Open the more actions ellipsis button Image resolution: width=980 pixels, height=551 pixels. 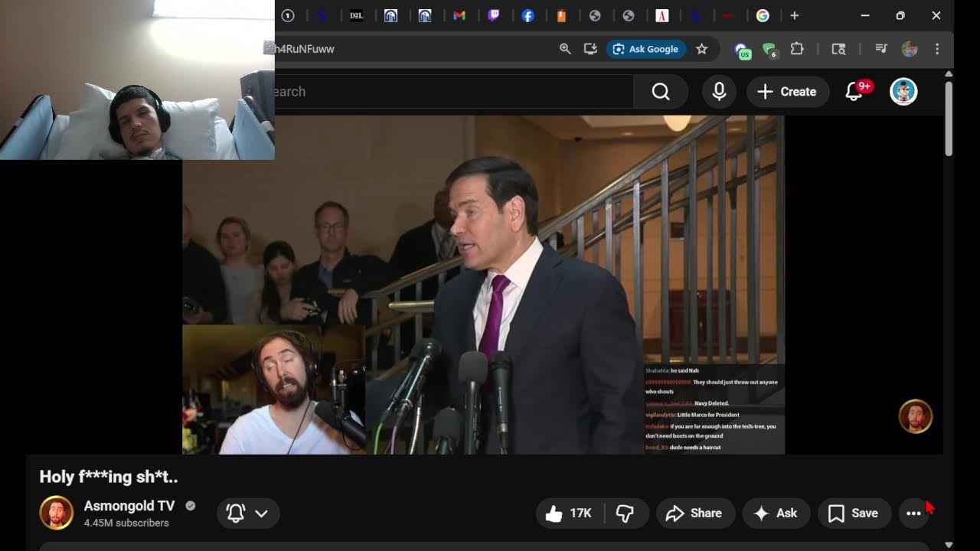tap(913, 514)
